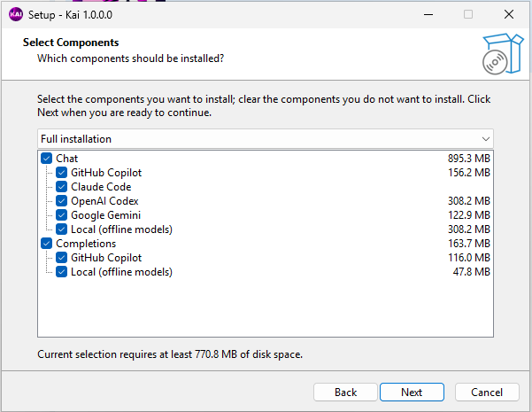This screenshot has height=412, width=532.
Task: Close the Kai Setup window
Action: tap(509, 14)
